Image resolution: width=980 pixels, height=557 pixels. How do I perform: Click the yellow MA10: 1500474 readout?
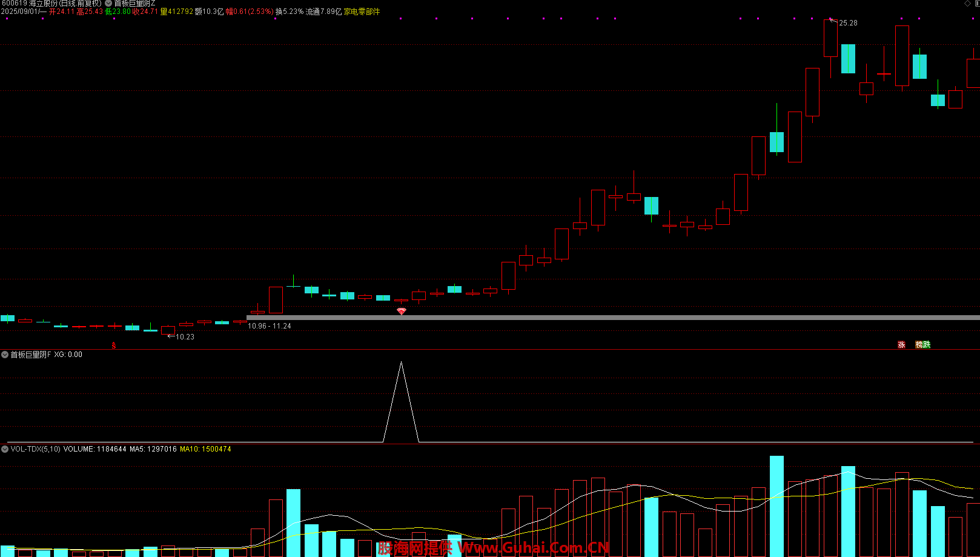(x=205, y=449)
